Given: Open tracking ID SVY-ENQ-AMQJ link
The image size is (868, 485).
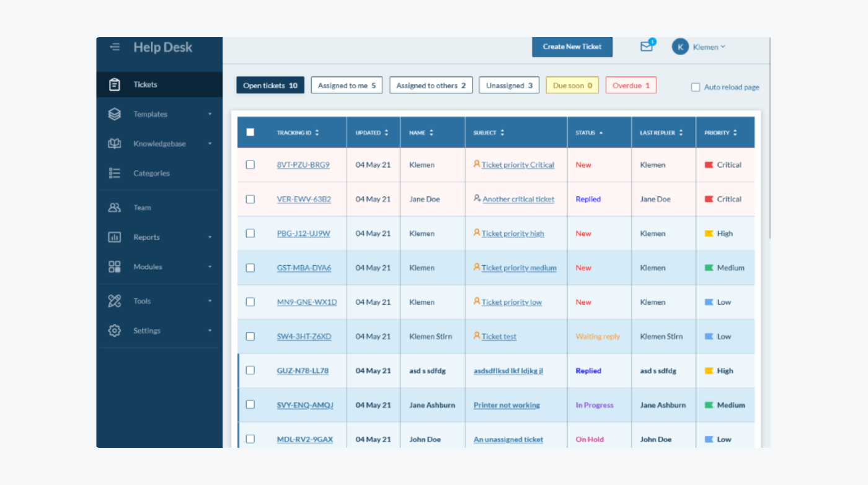Looking at the screenshot, I should [x=305, y=405].
